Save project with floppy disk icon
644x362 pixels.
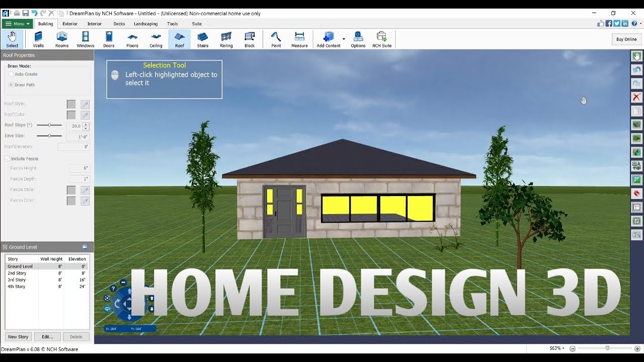[x=26, y=13]
